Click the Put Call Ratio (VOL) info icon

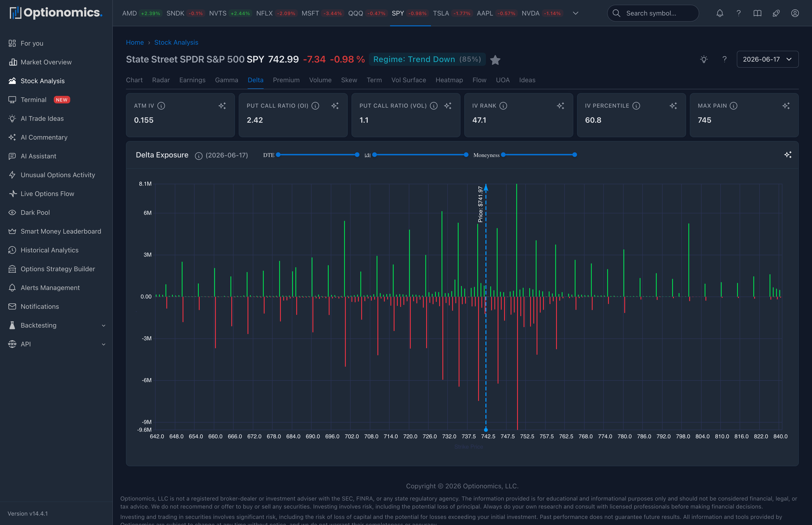click(x=433, y=106)
